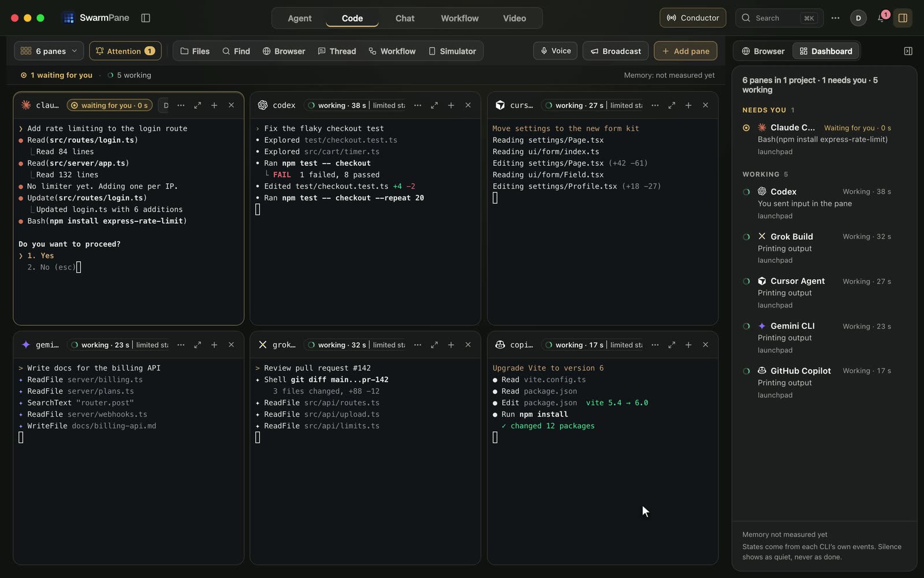
Task: Expand the claude pane to fullscreen
Action: (x=198, y=105)
